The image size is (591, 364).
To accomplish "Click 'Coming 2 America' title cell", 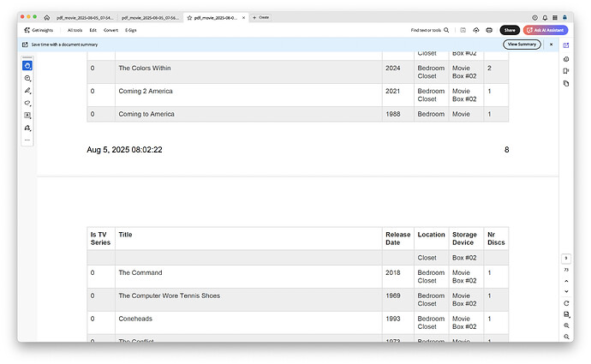I will [x=248, y=95].
